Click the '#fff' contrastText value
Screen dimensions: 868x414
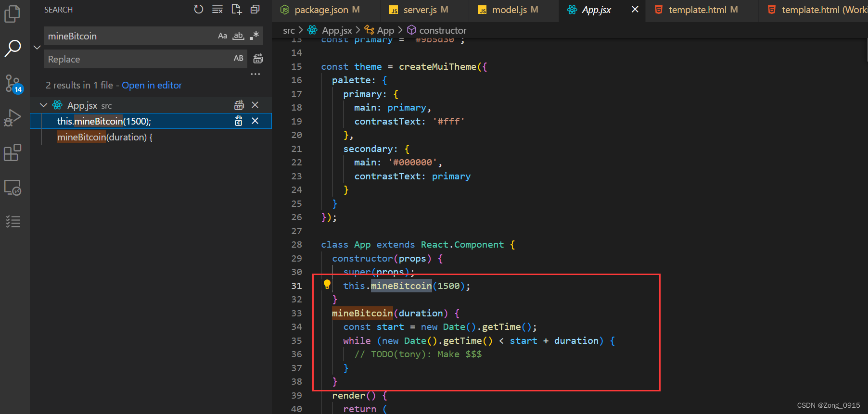click(448, 122)
